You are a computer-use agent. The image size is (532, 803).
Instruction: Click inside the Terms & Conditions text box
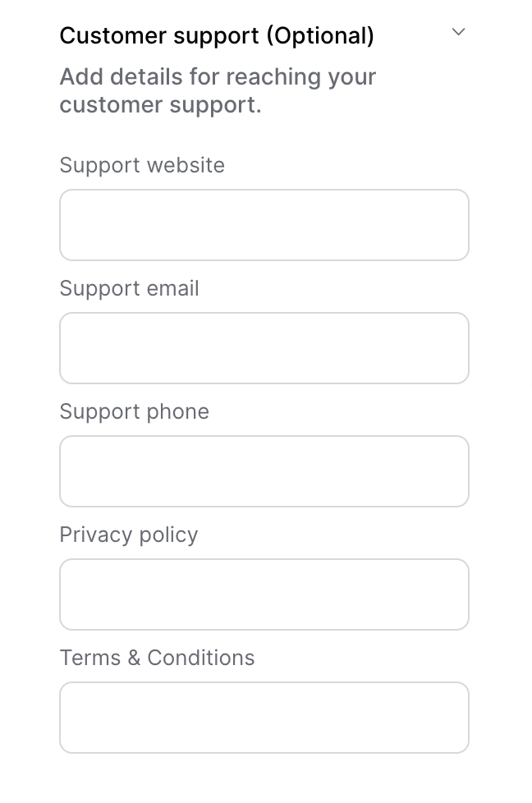[x=264, y=717]
